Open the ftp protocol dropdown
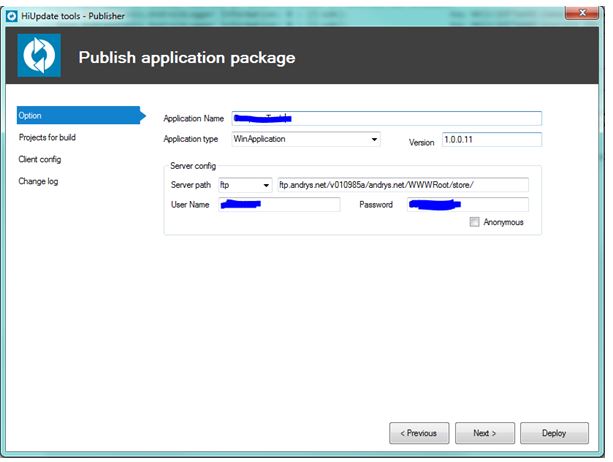 [245, 185]
